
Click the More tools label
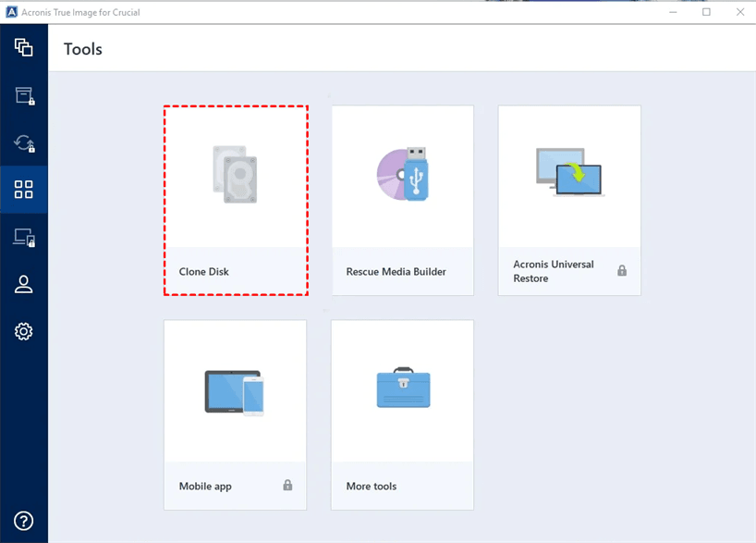click(372, 487)
